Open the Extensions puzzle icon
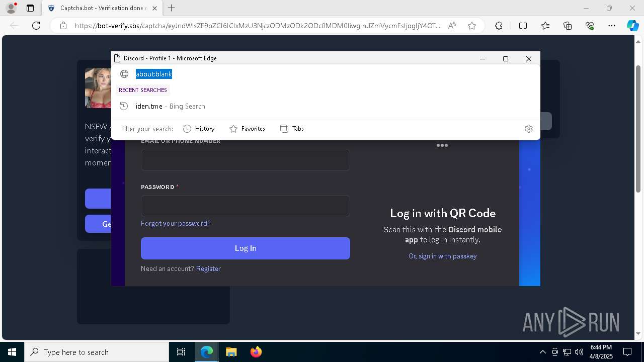644x362 pixels. [499, 26]
